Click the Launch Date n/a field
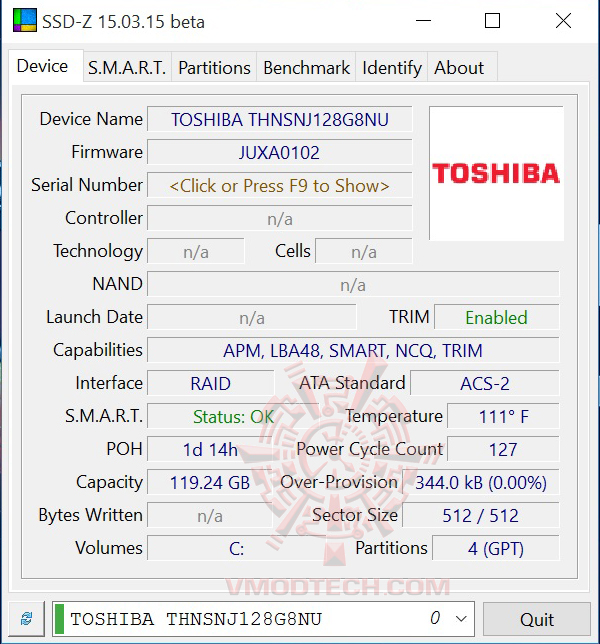 (252, 317)
